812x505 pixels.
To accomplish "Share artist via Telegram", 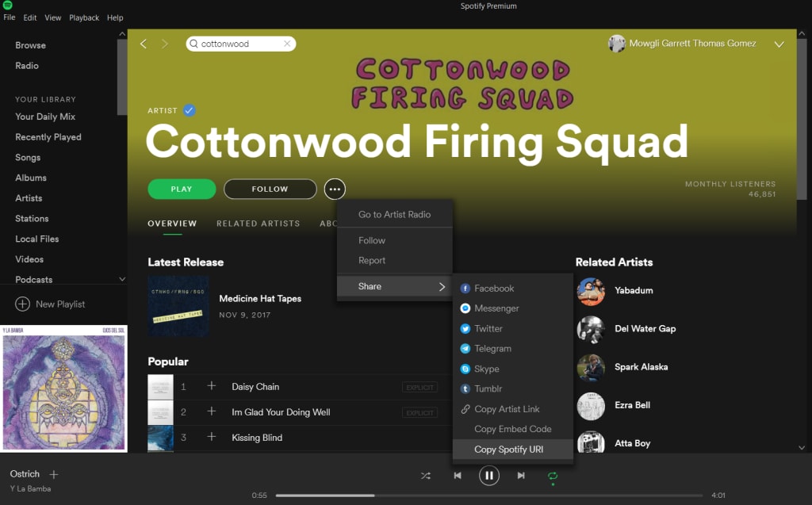I will coord(513,349).
